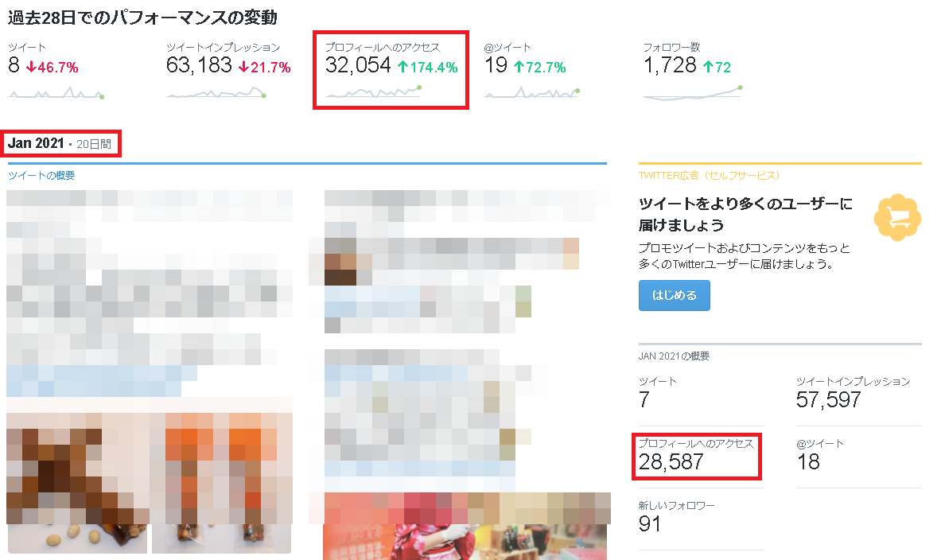Click the 28,587 profile visits summary
The width and height of the screenshot is (945, 560).
[x=671, y=461]
